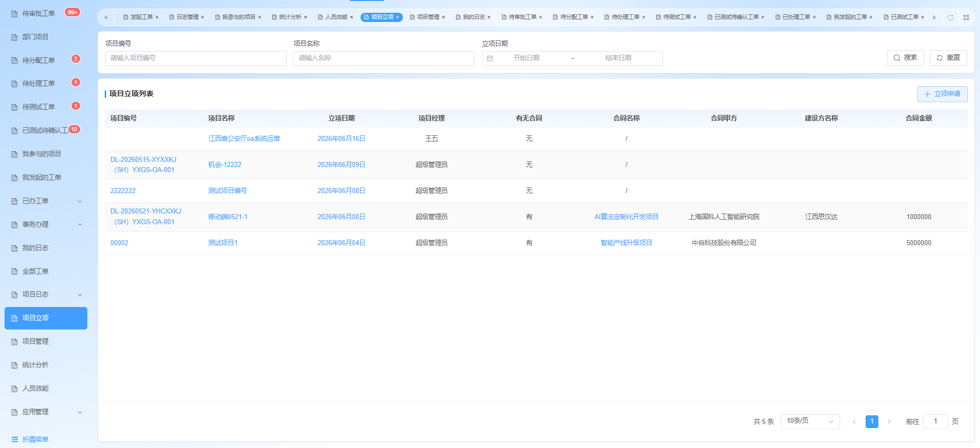Pick the 结束日期 end date field
This screenshot has width=980, height=448.
coord(618,58)
